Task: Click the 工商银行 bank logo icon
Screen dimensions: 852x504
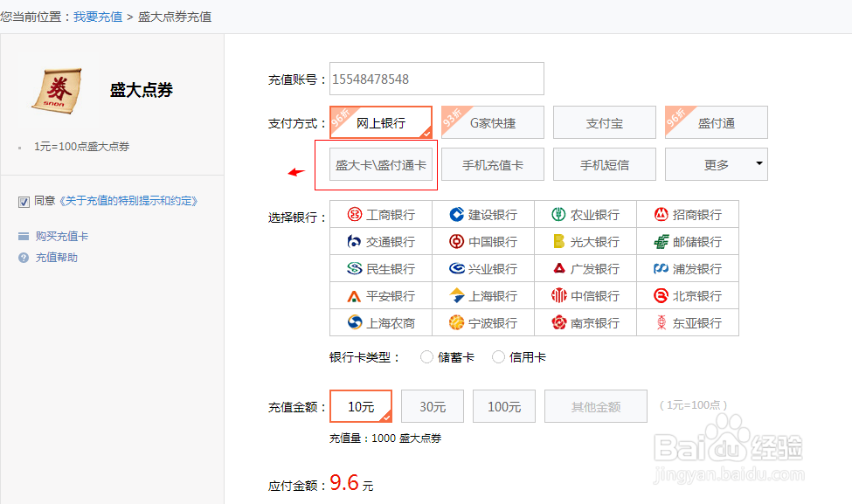Action: coord(354,215)
